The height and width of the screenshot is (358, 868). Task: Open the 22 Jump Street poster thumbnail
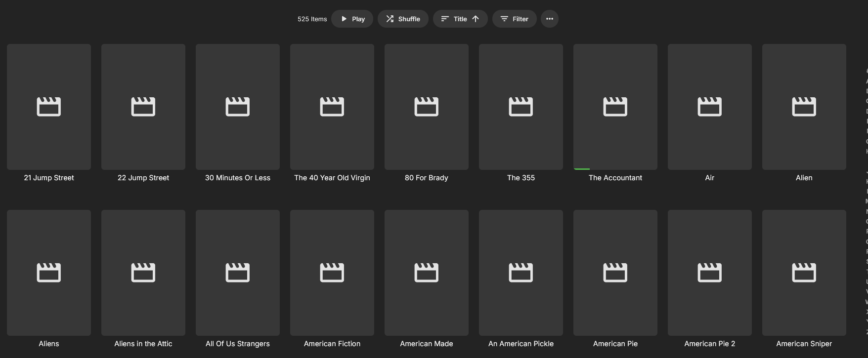(x=143, y=107)
